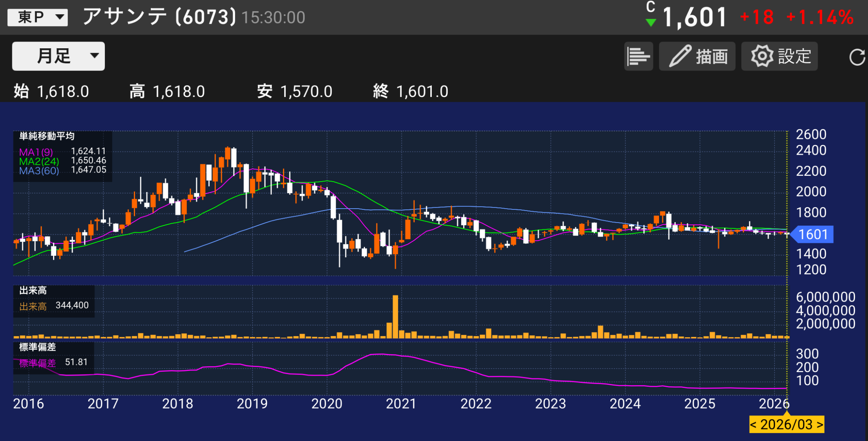Click the 出来高 volume panel label
868x441 pixels.
coord(33,291)
